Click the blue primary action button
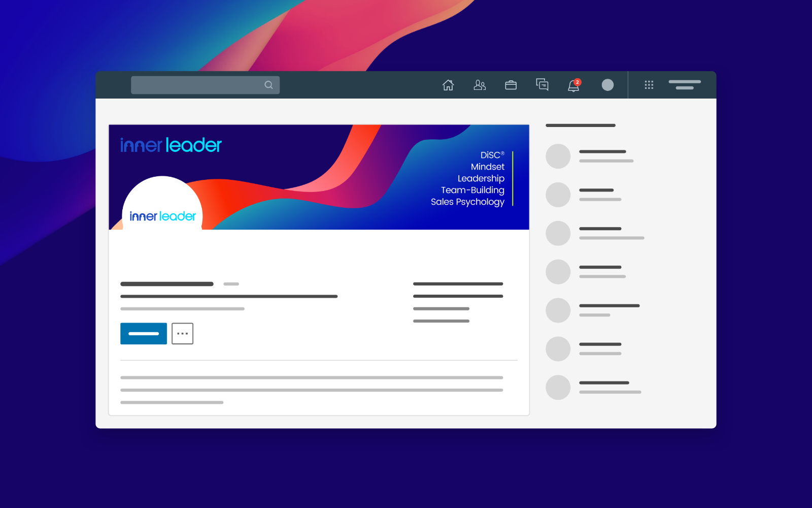 click(144, 333)
